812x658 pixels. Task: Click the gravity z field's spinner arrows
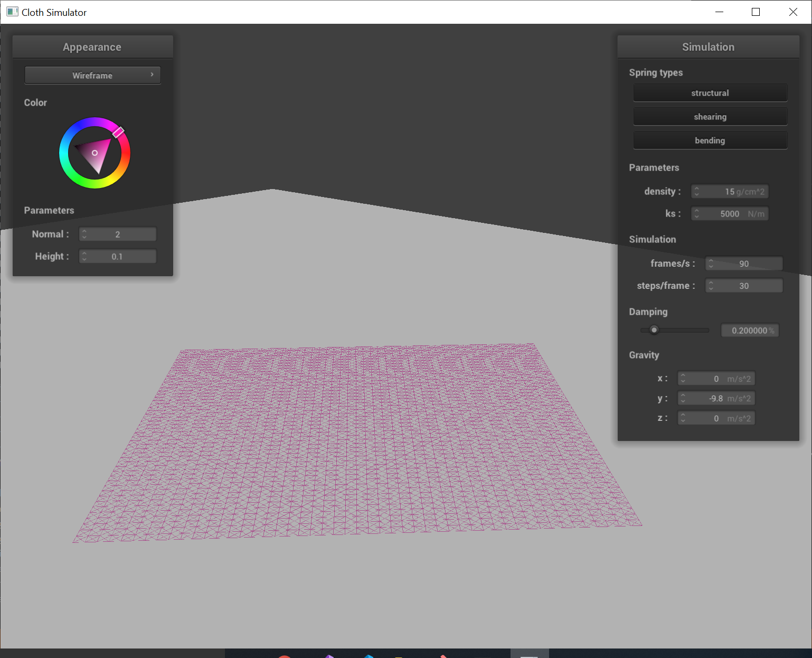(683, 418)
